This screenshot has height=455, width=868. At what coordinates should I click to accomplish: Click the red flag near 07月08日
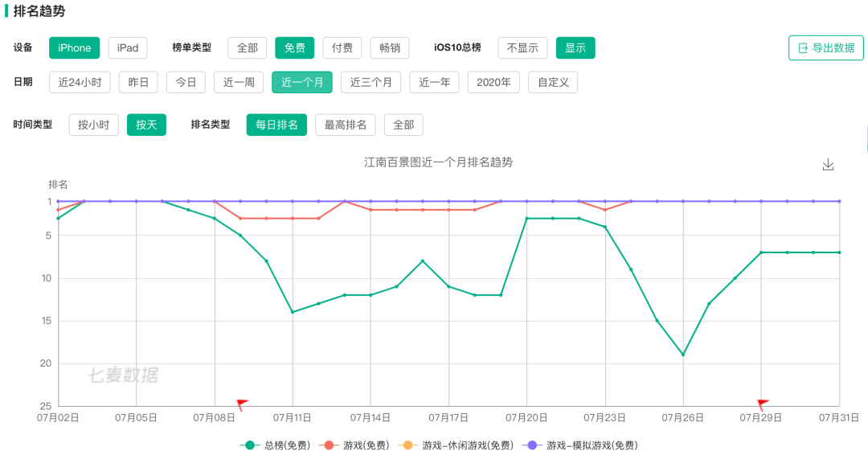242,404
